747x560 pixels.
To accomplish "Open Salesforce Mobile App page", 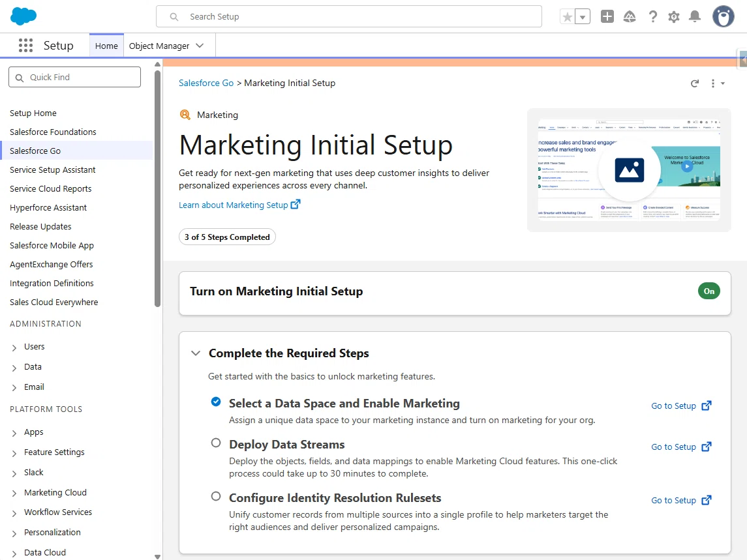I will coord(52,245).
